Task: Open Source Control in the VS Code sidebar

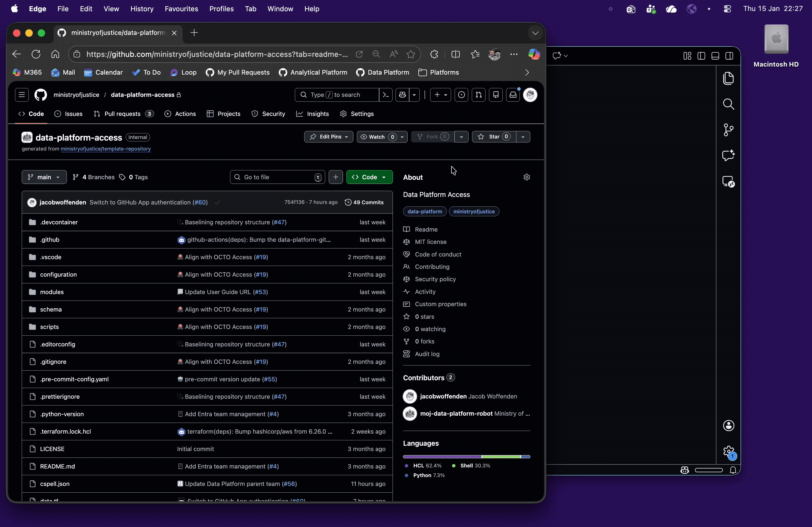Action: [x=729, y=130]
